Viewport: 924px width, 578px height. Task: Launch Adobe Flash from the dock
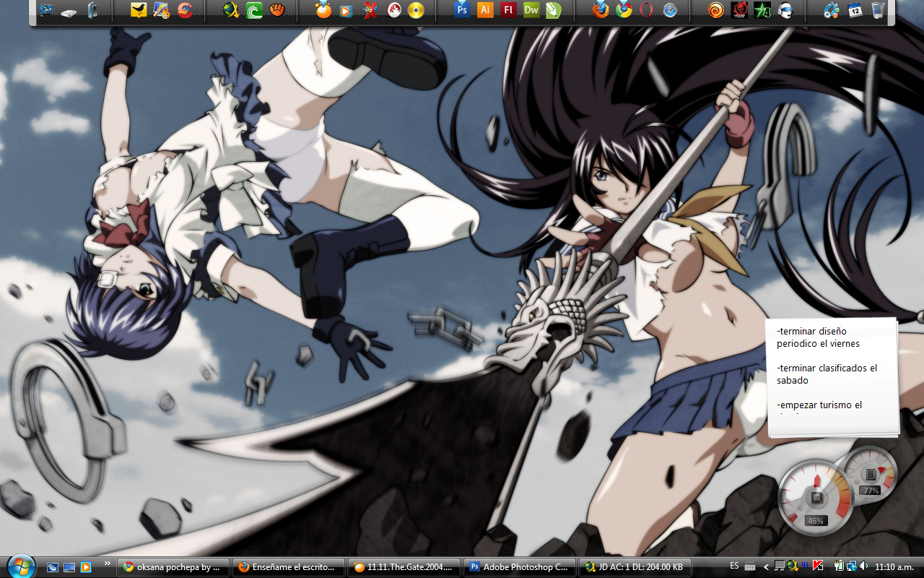(x=509, y=10)
